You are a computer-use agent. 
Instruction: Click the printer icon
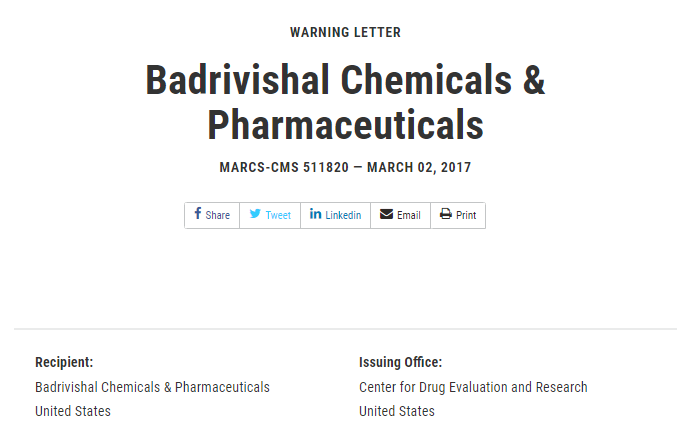pyautogui.click(x=446, y=213)
